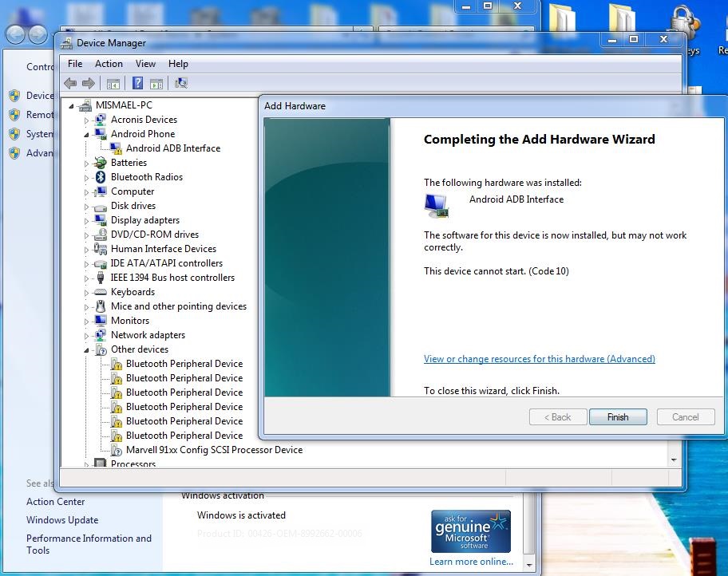Open Action Center link in Control Panel
This screenshot has width=728, height=576.
point(56,502)
